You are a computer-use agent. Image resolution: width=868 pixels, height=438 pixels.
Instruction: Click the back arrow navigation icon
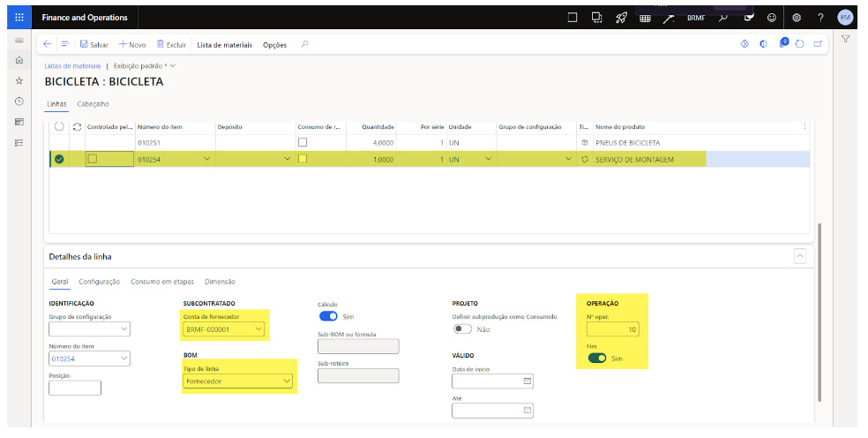click(48, 44)
